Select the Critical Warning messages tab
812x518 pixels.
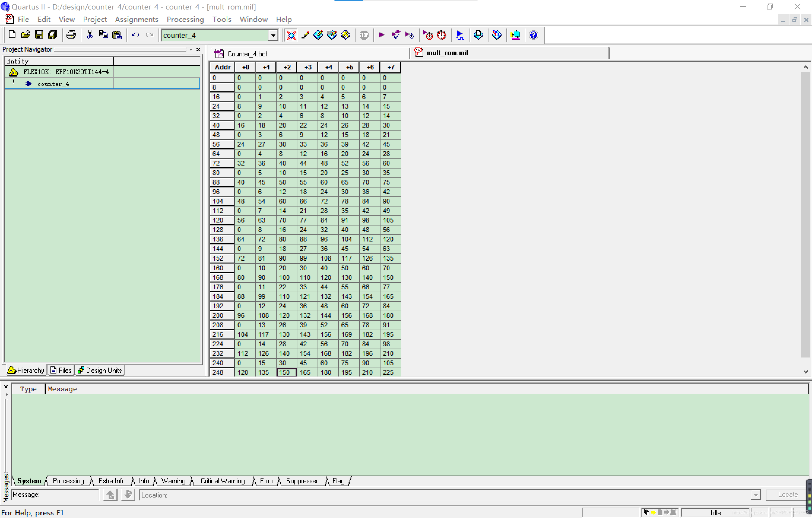coord(223,481)
